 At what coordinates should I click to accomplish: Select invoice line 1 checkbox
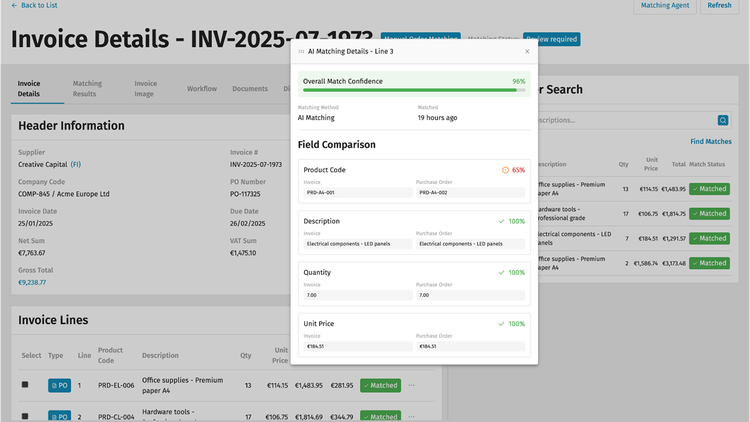pyautogui.click(x=25, y=385)
